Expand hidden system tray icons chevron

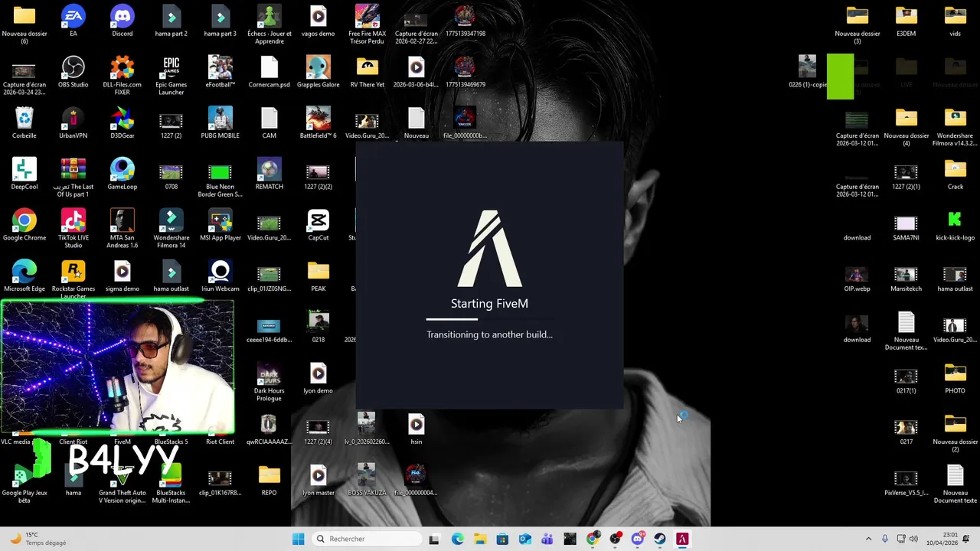pyautogui.click(x=868, y=539)
